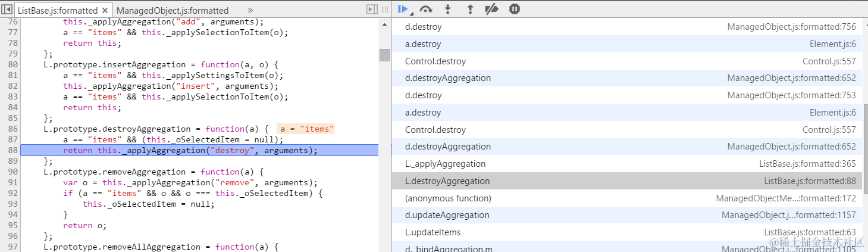The height and width of the screenshot is (252, 868).
Task: Set breakpoint on line number 80
Action: pos(14,64)
